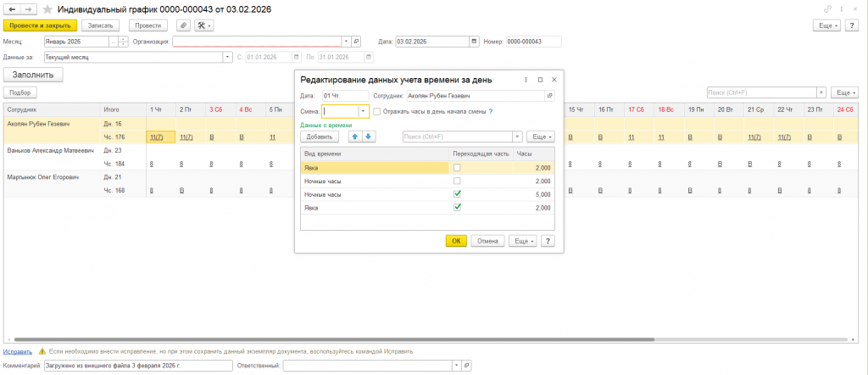The height and width of the screenshot is (375, 868).
Task: Expand the Данные за dropdown
Action: click(228, 57)
